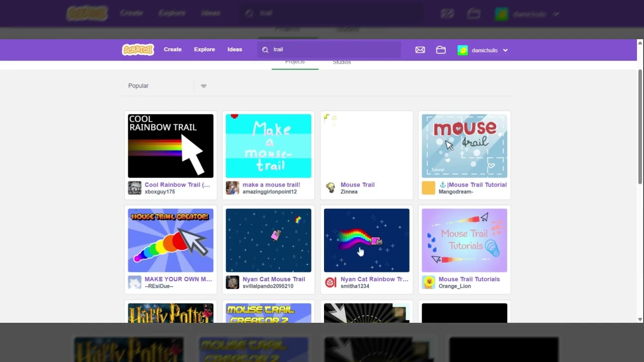
Task: Click Zinnea author avatar
Action: click(331, 188)
